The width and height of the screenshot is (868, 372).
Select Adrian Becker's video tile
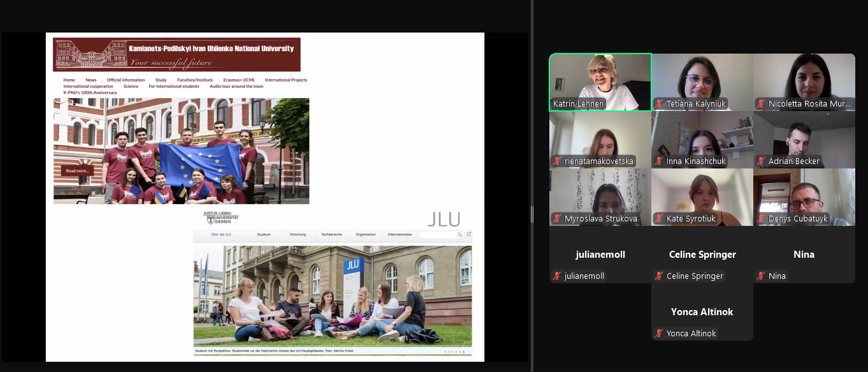click(804, 140)
